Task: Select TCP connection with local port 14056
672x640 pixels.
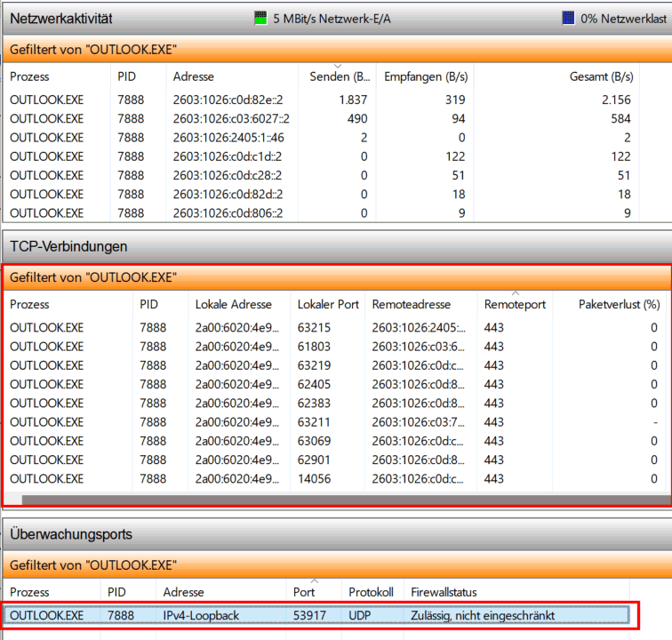Action: pos(335,478)
